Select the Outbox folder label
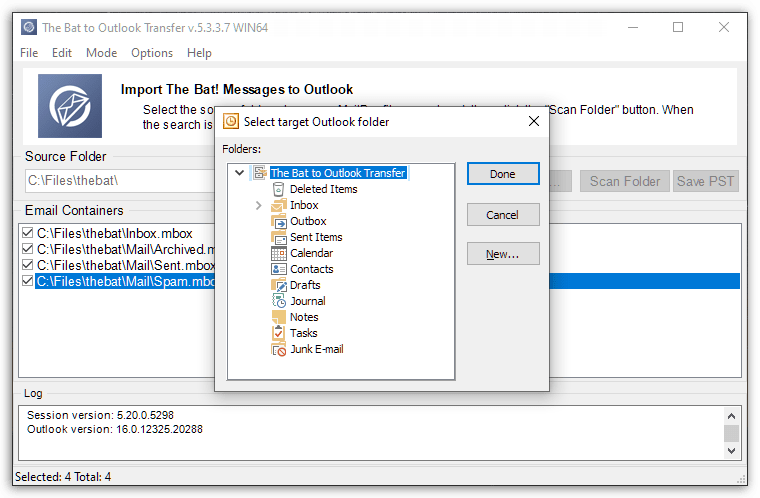760x498 pixels. (308, 221)
